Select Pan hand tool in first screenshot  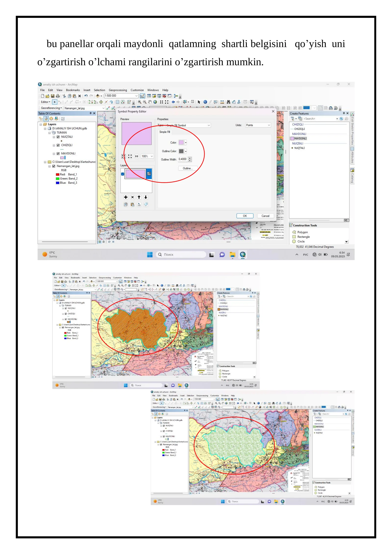pyautogui.click(x=150, y=102)
